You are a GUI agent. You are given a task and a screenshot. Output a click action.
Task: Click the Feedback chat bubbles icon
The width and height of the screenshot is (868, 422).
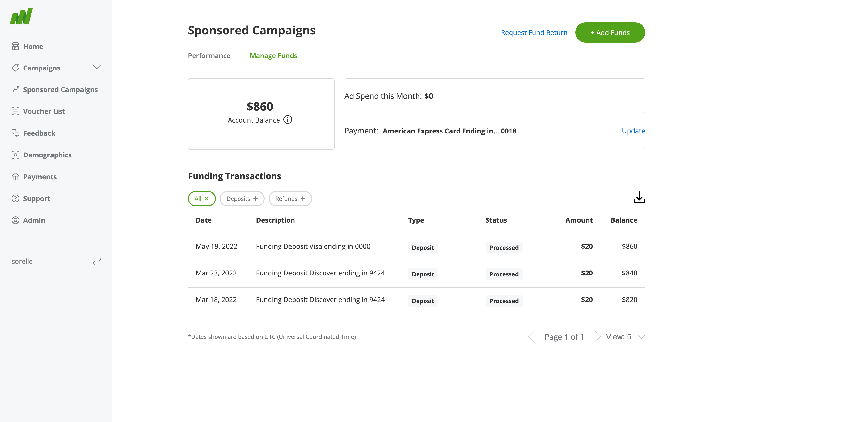tap(15, 133)
